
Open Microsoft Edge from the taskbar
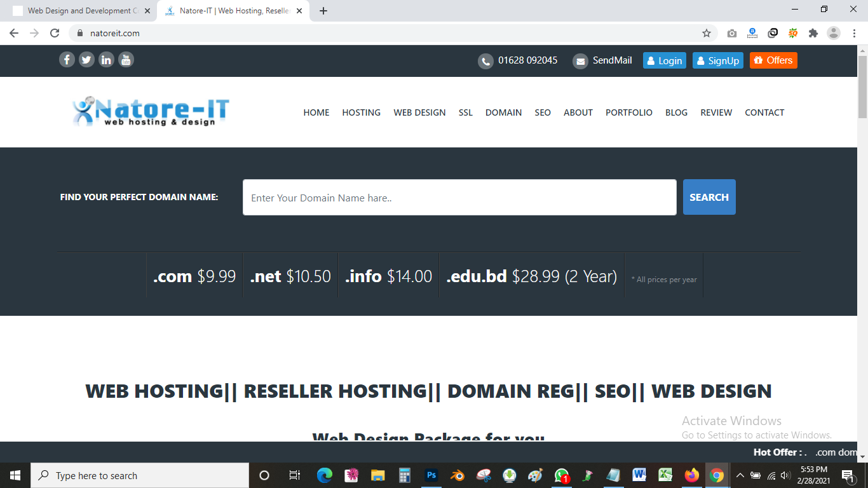pyautogui.click(x=325, y=475)
